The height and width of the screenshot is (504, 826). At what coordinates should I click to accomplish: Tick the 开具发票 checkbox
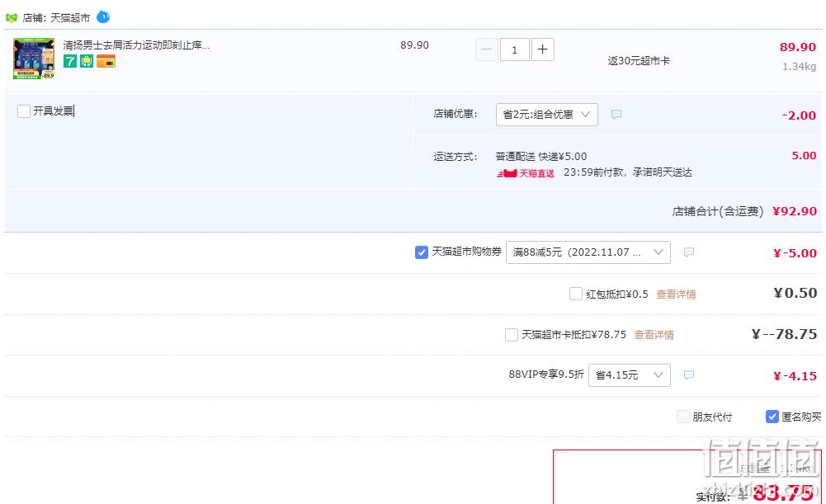(24, 111)
